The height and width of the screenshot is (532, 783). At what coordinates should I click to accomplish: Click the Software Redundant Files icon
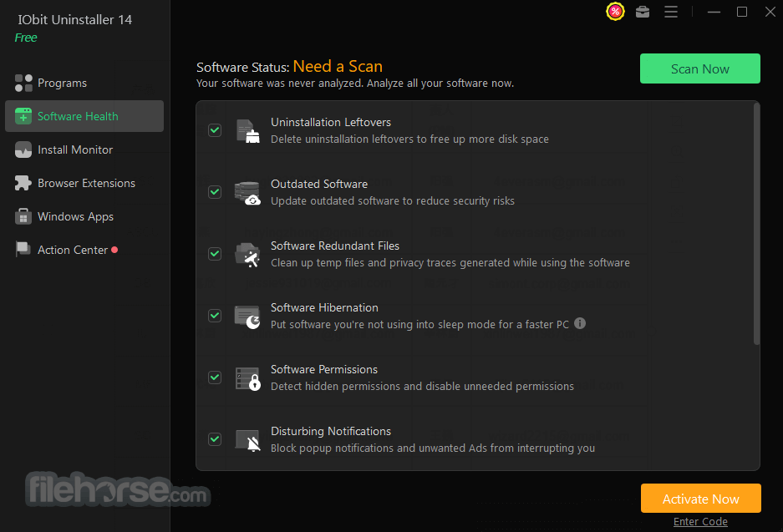[247, 255]
